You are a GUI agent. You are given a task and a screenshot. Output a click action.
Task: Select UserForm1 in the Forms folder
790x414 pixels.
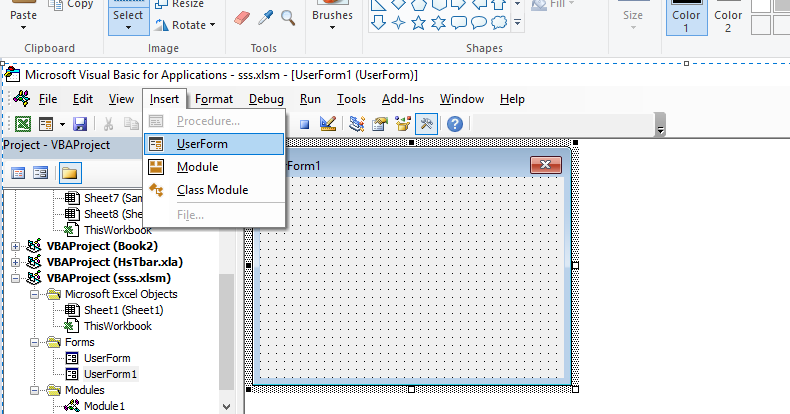coord(110,374)
